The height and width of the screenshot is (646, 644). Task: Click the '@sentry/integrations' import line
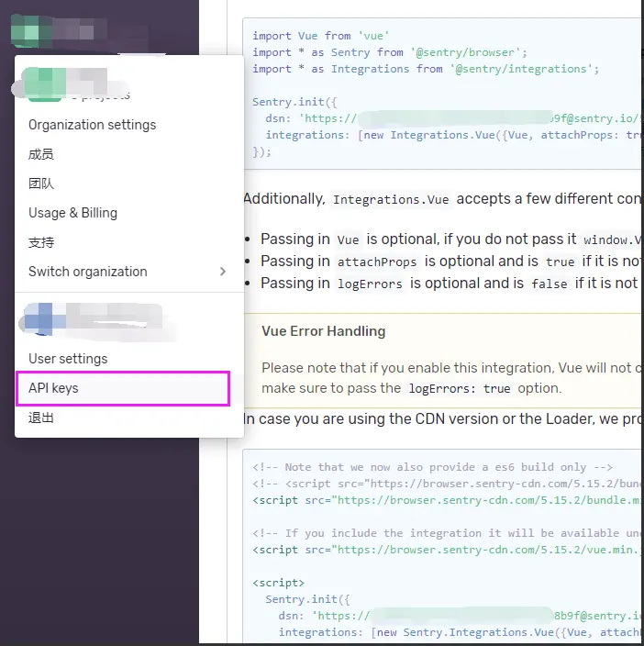426,69
